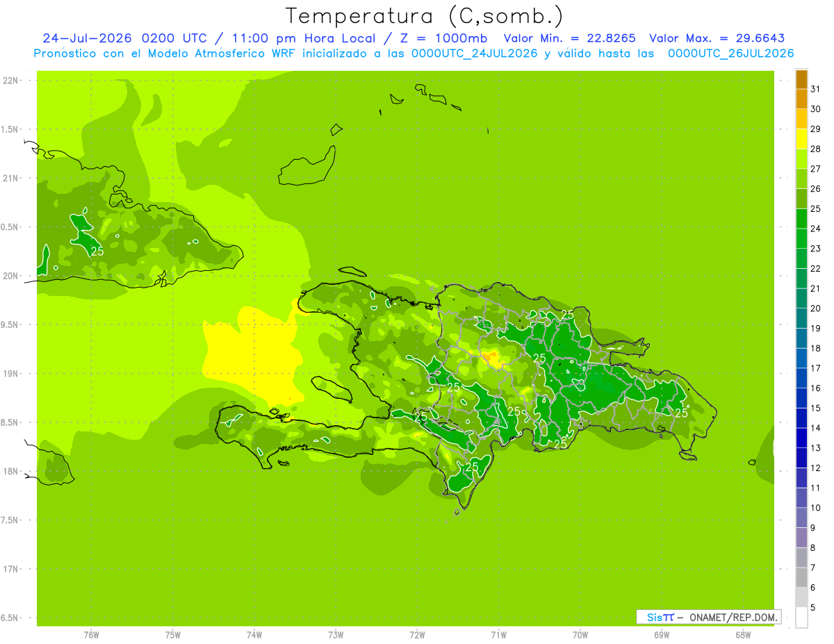Click the yellow legend swatch between 28 and 29
This screenshot has width=834, height=644.
click(801, 139)
